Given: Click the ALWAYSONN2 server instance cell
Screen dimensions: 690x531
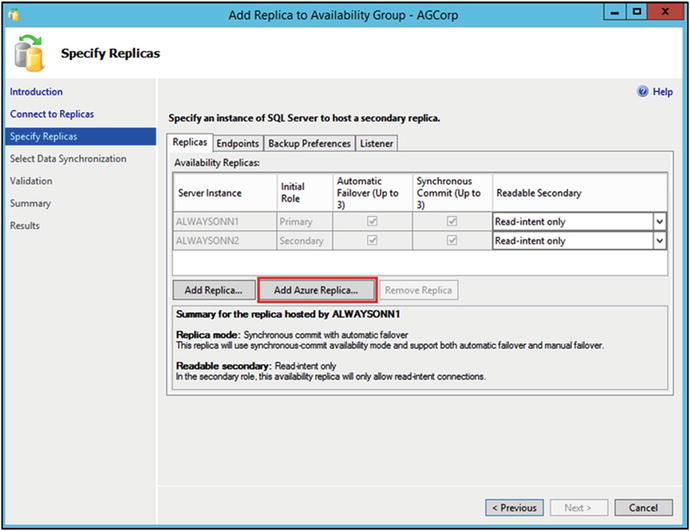Looking at the screenshot, I should (225, 241).
